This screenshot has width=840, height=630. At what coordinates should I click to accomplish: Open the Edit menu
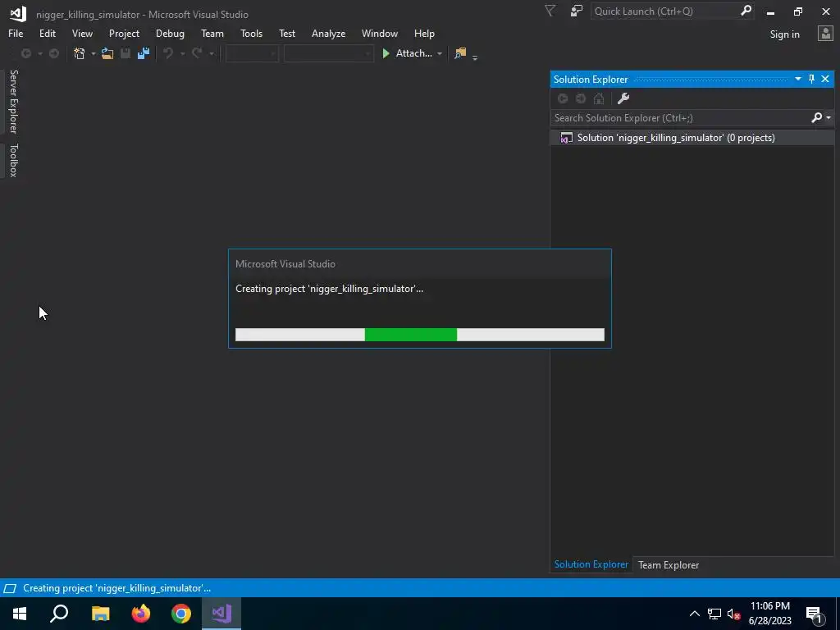[47, 33]
